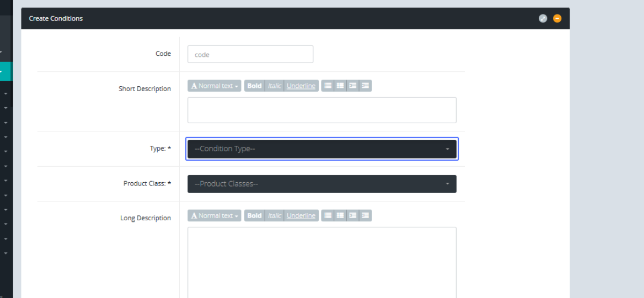The image size is (644, 298).
Task: Click the unordered list icon in Short Description toolbar
Action: [327, 86]
